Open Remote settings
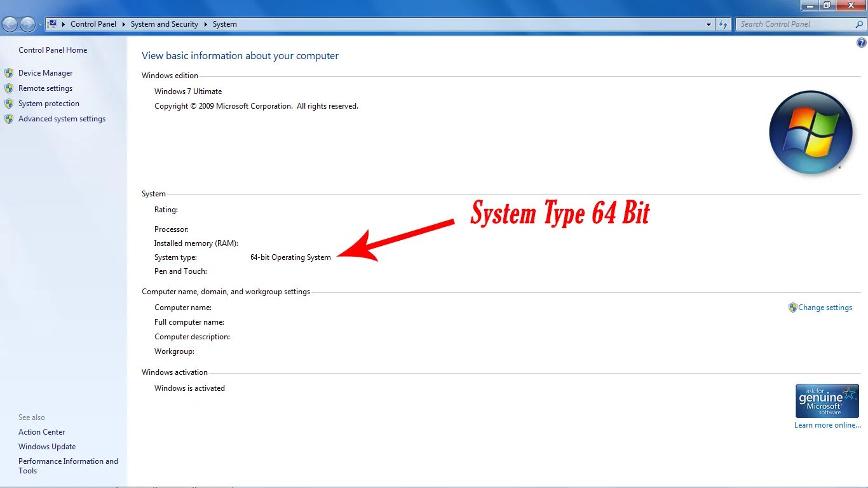868x488 pixels. 45,88
